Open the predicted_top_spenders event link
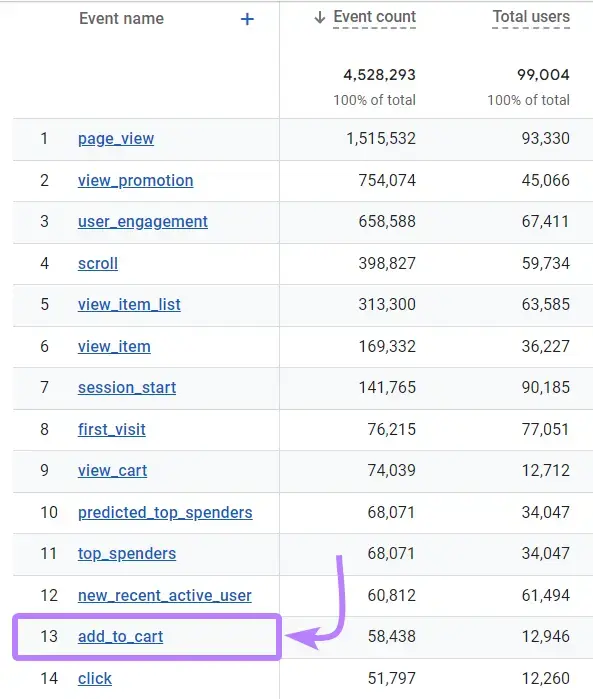The width and height of the screenshot is (593, 699). pos(165,512)
